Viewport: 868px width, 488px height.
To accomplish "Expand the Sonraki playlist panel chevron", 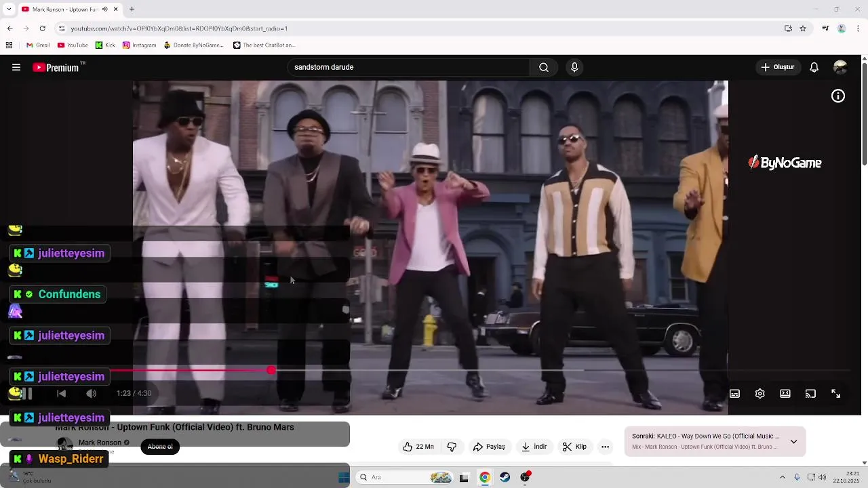I will [793, 442].
